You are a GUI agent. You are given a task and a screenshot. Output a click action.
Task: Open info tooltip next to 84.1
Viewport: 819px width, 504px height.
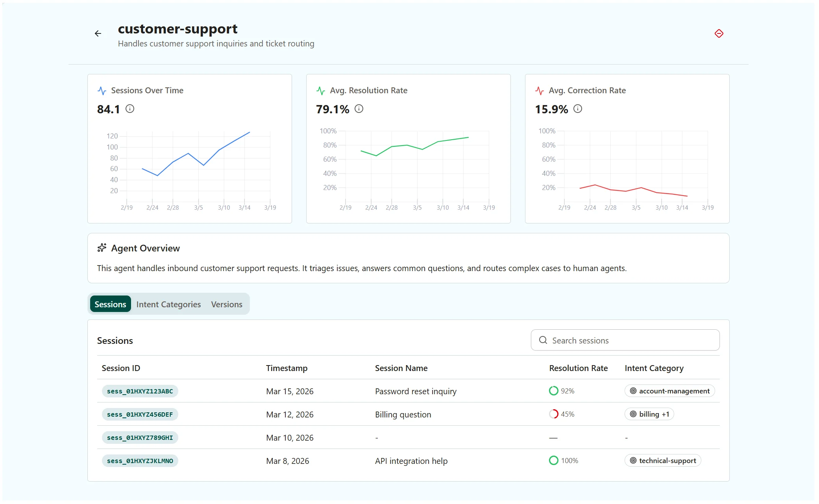click(130, 109)
